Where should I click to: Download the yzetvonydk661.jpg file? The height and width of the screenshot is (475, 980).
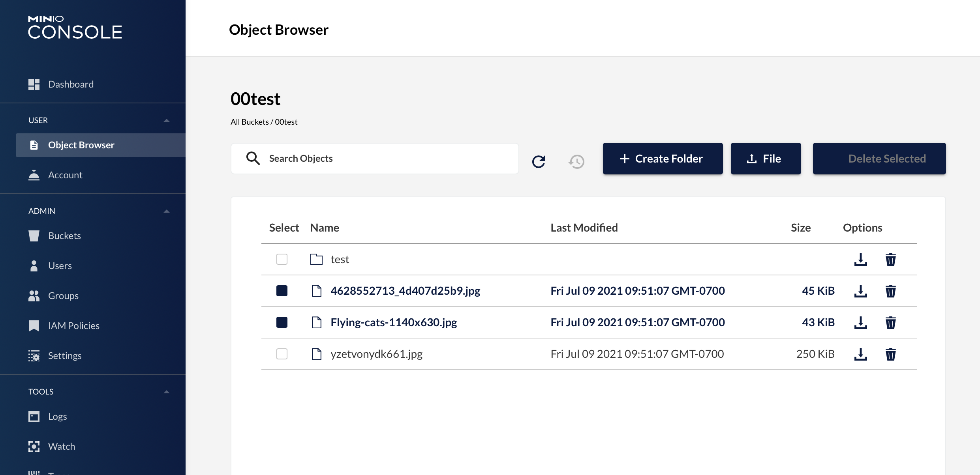[860, 354]
